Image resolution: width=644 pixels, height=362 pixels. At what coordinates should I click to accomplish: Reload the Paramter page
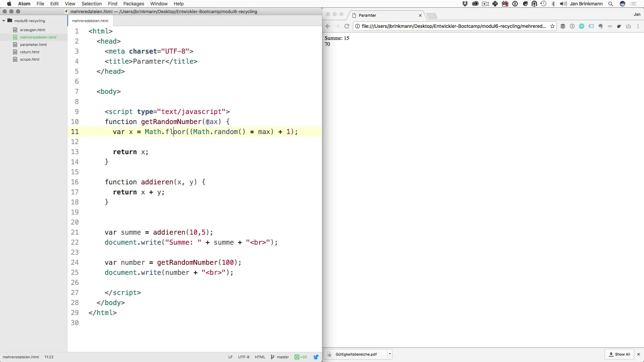click(x=347, y=26)
